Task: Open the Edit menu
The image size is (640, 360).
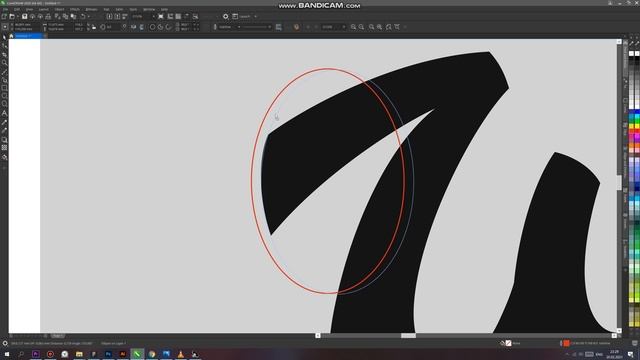Action: pyautogui.click(x=17, y=9)
